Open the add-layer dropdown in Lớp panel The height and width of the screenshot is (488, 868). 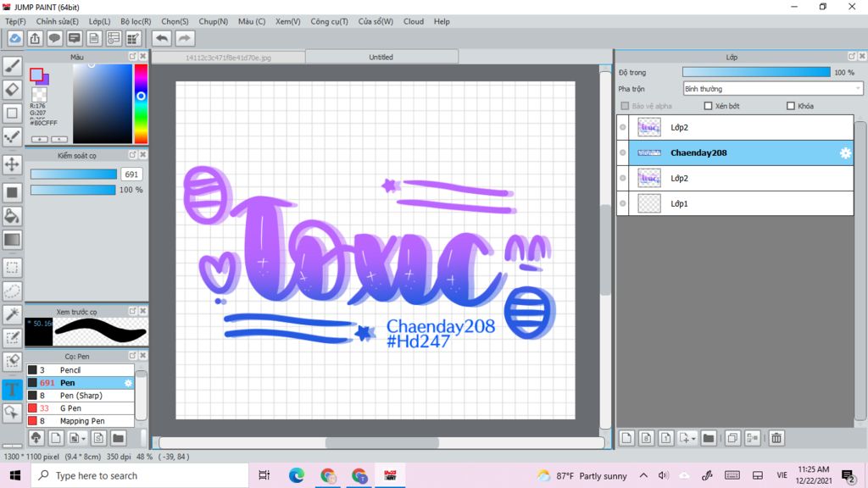click(x=688, y=438)
